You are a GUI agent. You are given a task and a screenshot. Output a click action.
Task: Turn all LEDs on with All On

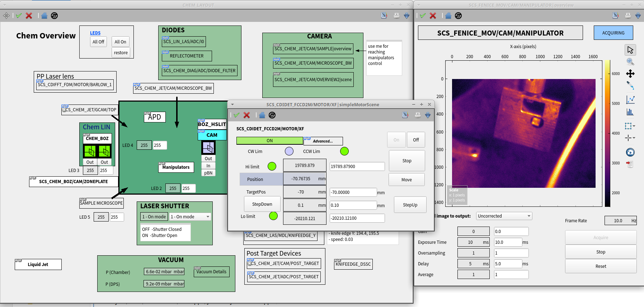(x=121, y=42)
